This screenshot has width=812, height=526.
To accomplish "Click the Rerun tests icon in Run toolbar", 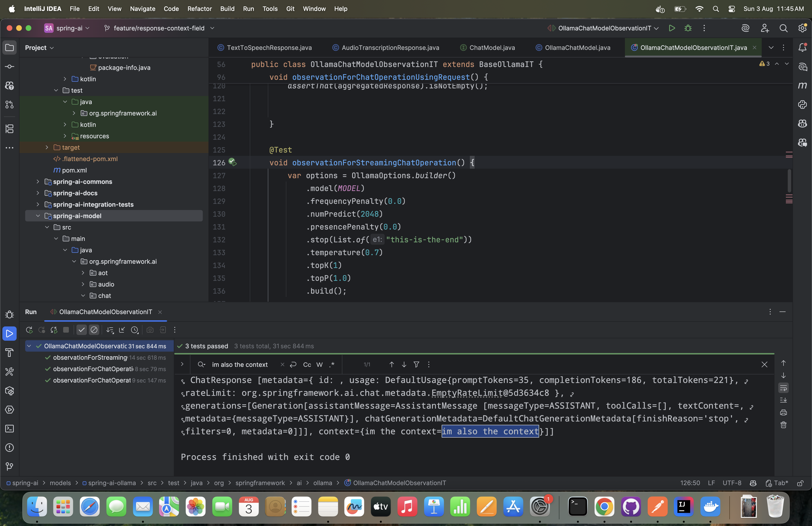I will (x=29, y=330).
